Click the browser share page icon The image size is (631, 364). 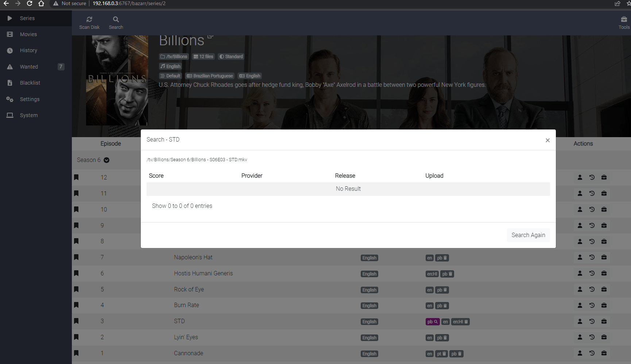tap(618, 3)
